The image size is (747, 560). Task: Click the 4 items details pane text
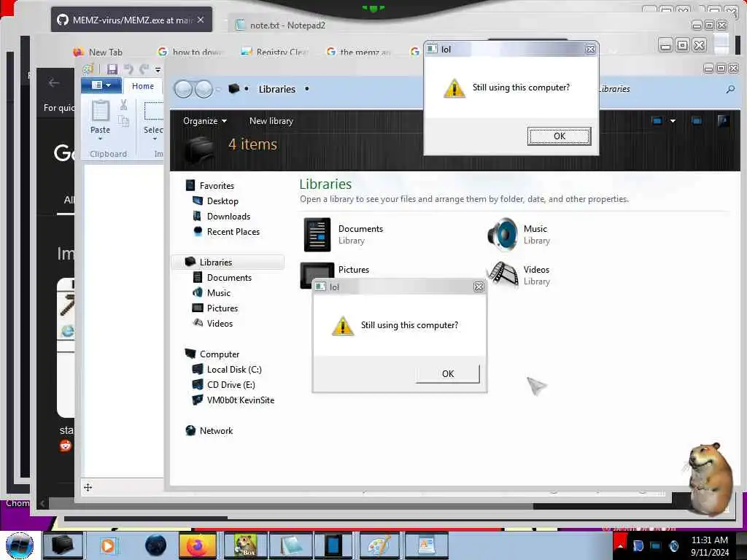tap(252, 144)
